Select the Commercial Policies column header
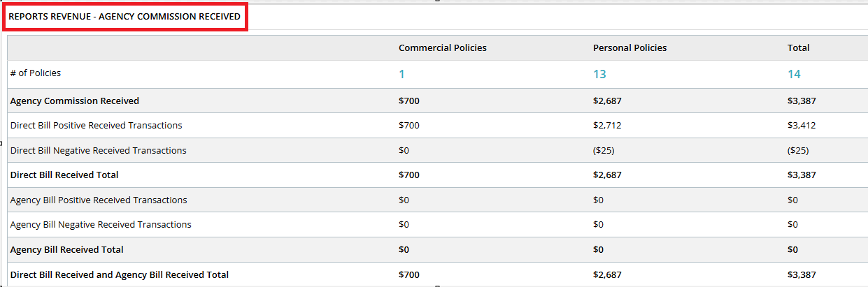Screen dimensions: 868x287 click(x=443, y=48)
